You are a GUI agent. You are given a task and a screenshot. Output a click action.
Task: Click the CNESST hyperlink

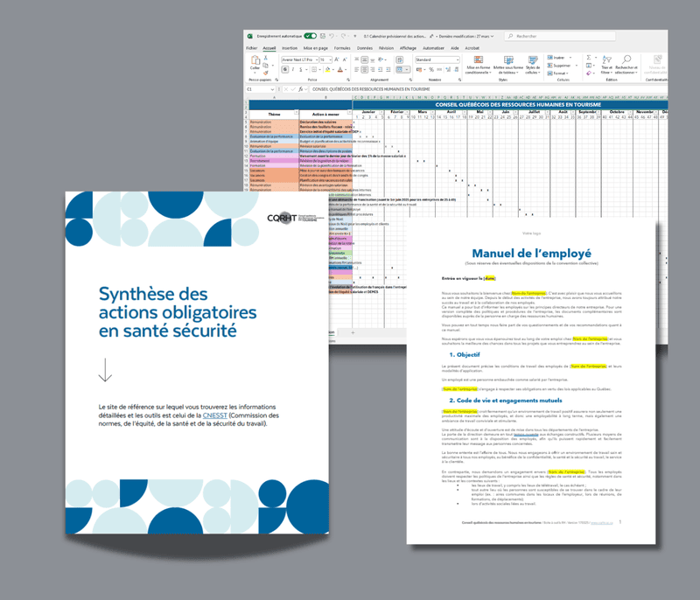tap(213, 415)
